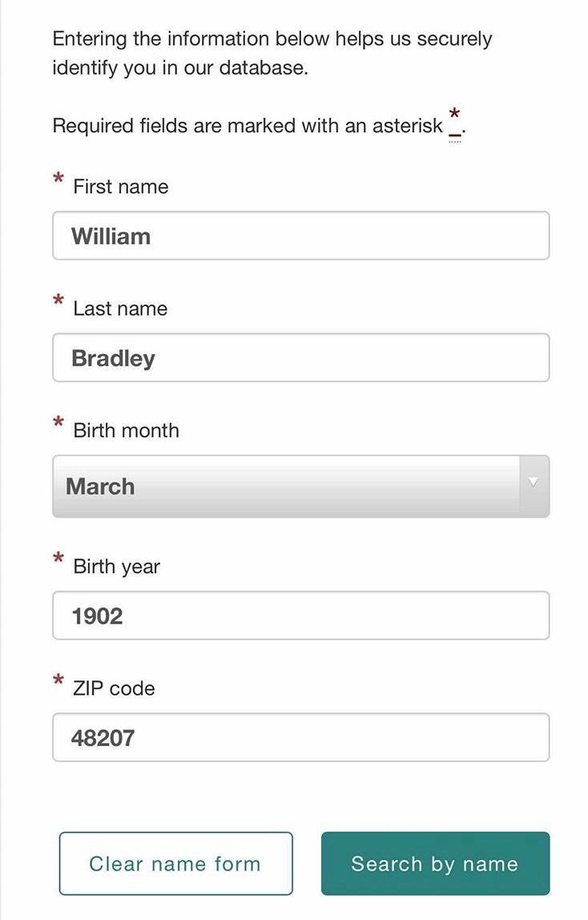
Task: Select the Birth year field with 1902
Action: (x=300, y=615)
